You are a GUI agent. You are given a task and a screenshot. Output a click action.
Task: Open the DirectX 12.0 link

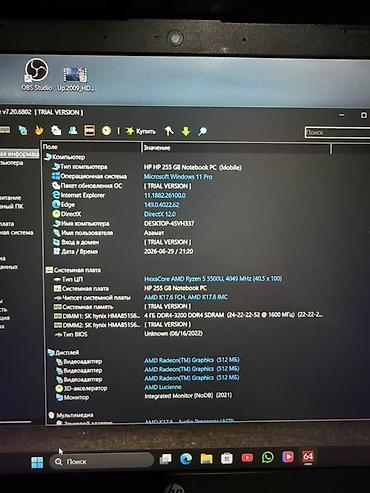click(160, 214)
